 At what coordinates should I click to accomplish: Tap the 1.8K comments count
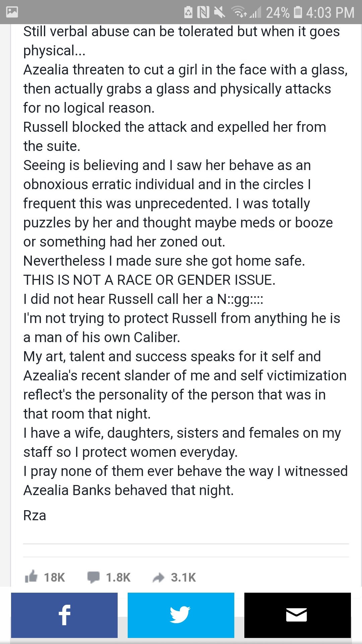pyautogui.click(x=118, y=577)
